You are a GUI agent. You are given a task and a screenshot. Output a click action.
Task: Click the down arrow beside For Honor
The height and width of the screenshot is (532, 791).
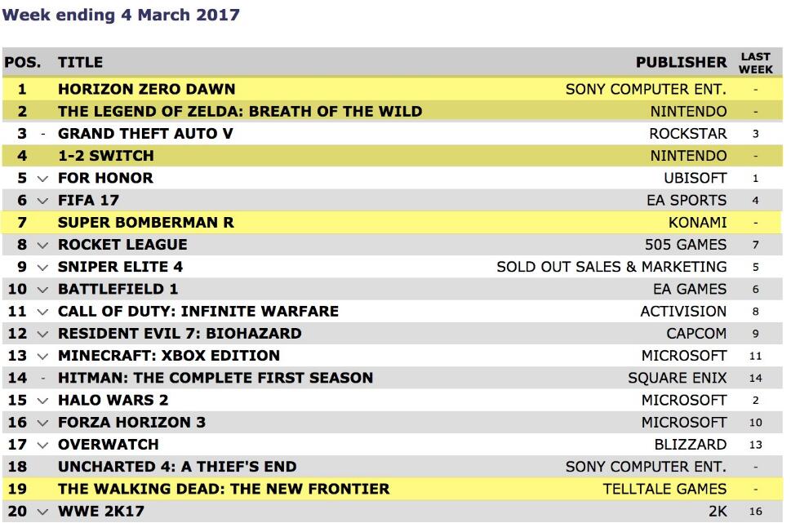pos(42,178)
